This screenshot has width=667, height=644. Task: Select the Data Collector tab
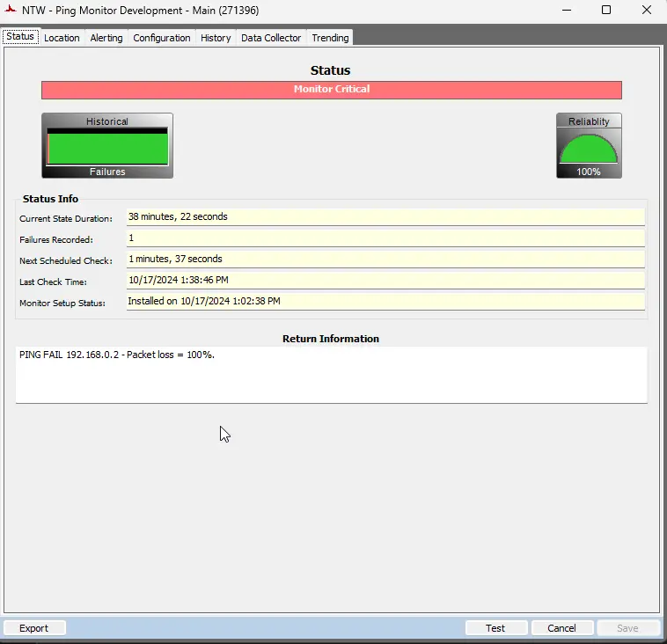coord(271,38)
